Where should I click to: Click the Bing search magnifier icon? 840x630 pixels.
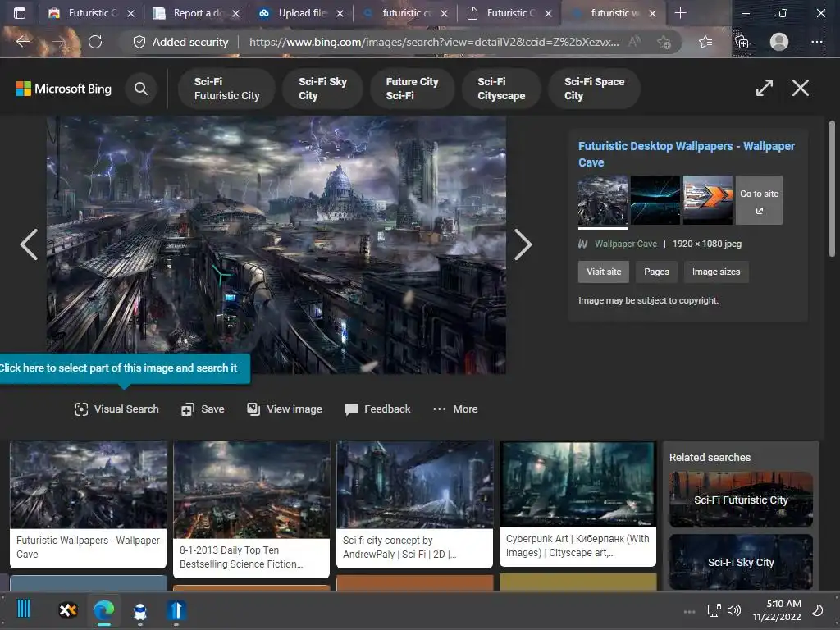tap(141, 89)
